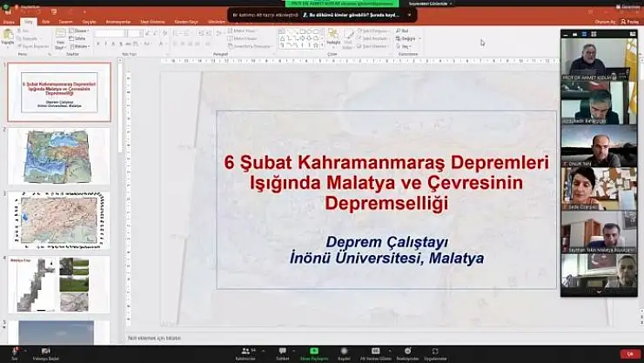Click the green Ekran Paylaşımı share icon
The image size is (644, 363).
click(313, 351)
